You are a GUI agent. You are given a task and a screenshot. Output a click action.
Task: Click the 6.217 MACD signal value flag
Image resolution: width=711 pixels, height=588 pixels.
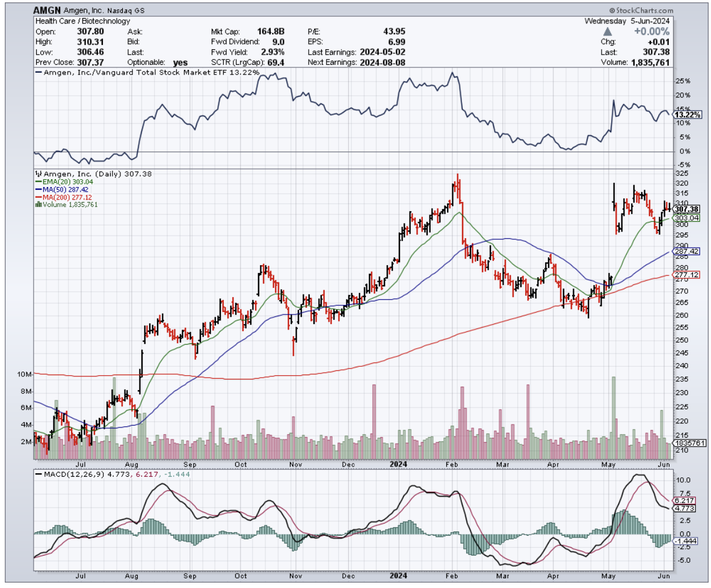pos(685,500)
